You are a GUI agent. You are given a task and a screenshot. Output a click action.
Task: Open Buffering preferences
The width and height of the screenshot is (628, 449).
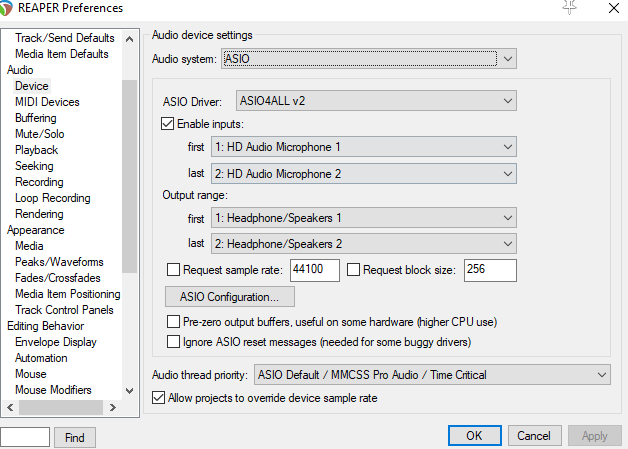36,118
